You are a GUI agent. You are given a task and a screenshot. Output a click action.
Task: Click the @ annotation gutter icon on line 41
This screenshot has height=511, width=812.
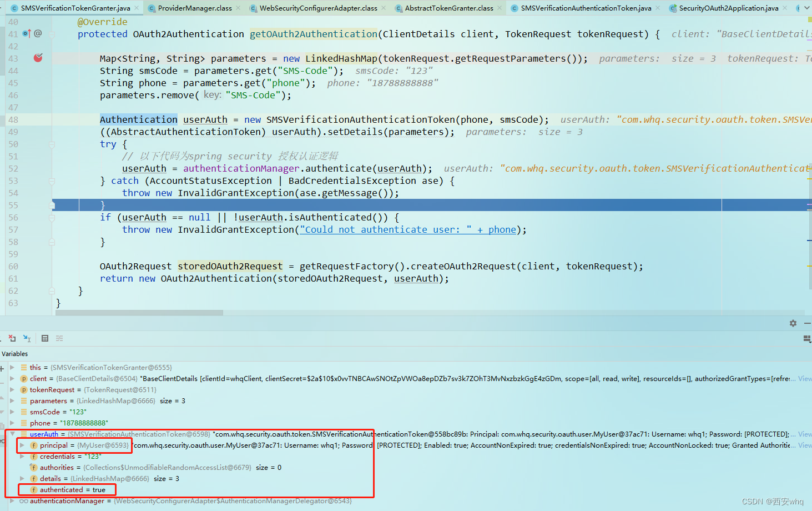click(38, 34)
